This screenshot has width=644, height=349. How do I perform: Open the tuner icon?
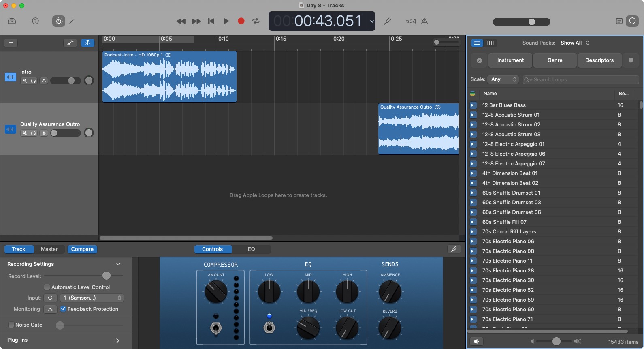[388, 21]
